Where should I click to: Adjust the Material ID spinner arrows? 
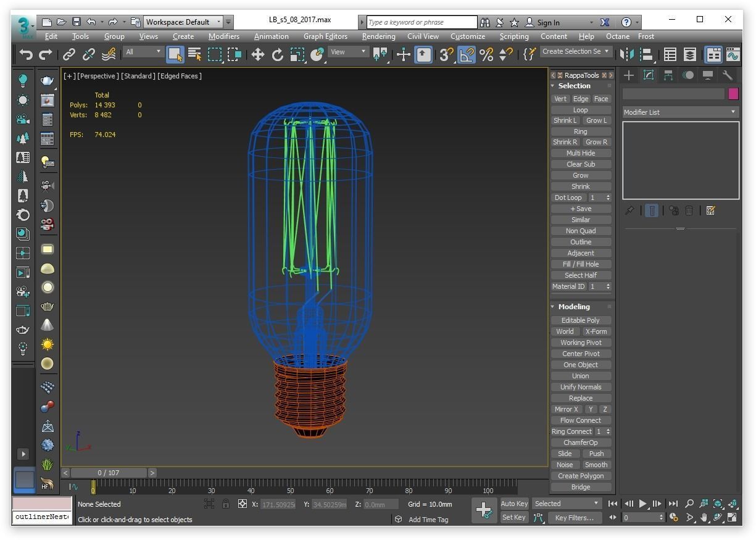click(608, 286)
